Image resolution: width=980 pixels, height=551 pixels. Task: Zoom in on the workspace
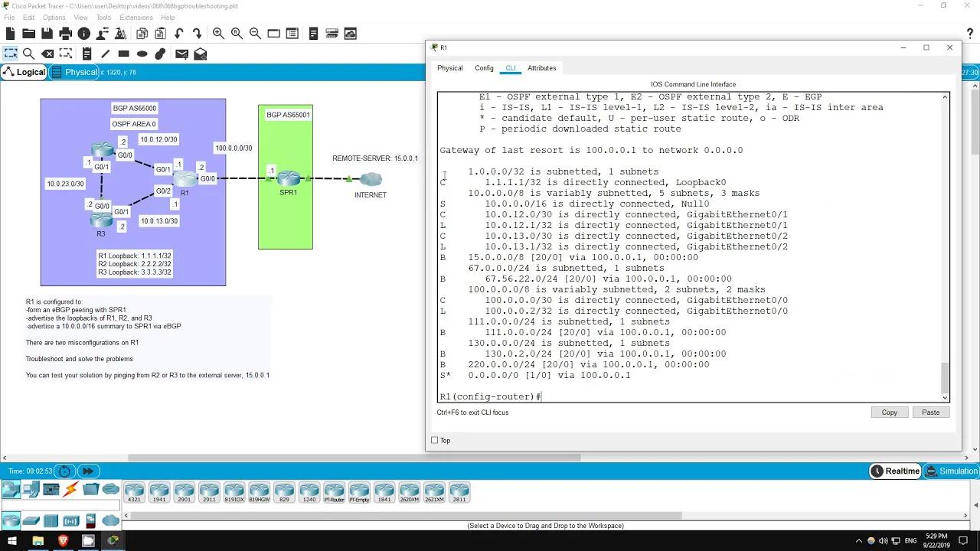tap(218, 34)
